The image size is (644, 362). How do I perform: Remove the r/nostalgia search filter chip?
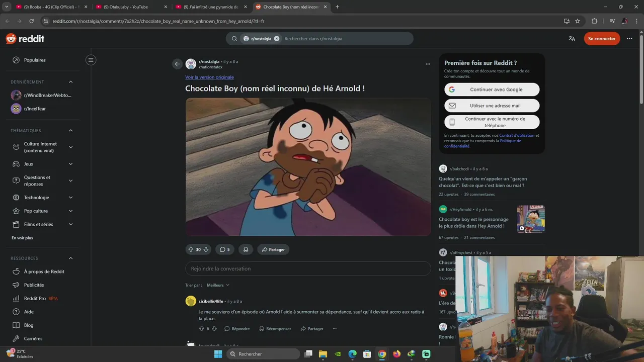277,39
